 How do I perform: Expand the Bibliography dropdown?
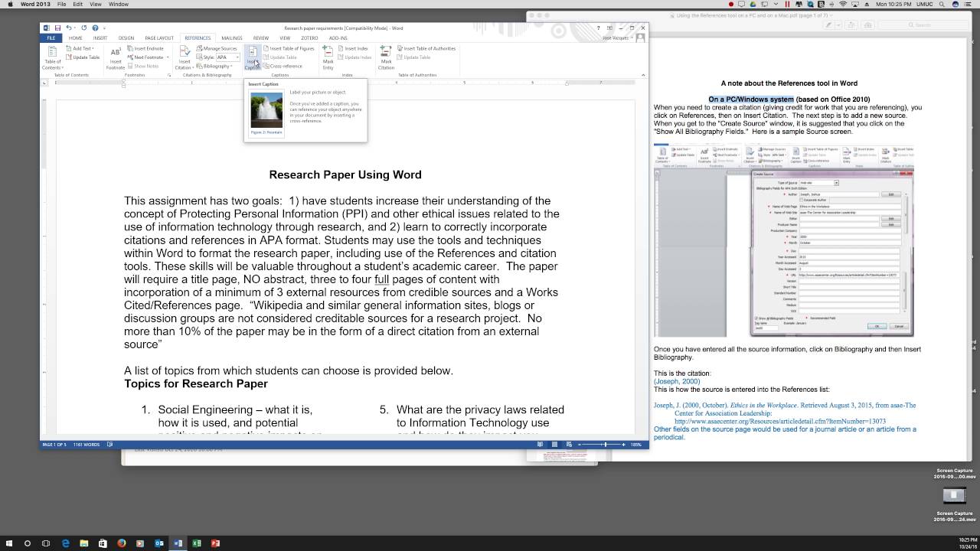point(215,66)
